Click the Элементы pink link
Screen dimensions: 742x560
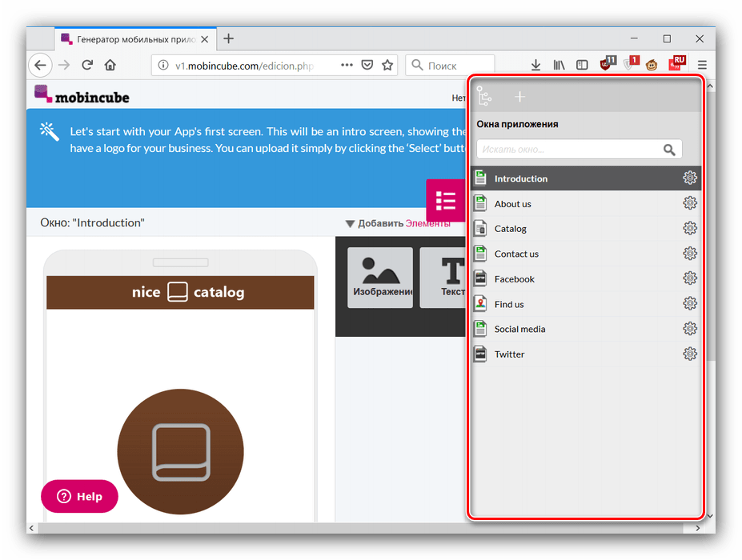tap(427, 224)
